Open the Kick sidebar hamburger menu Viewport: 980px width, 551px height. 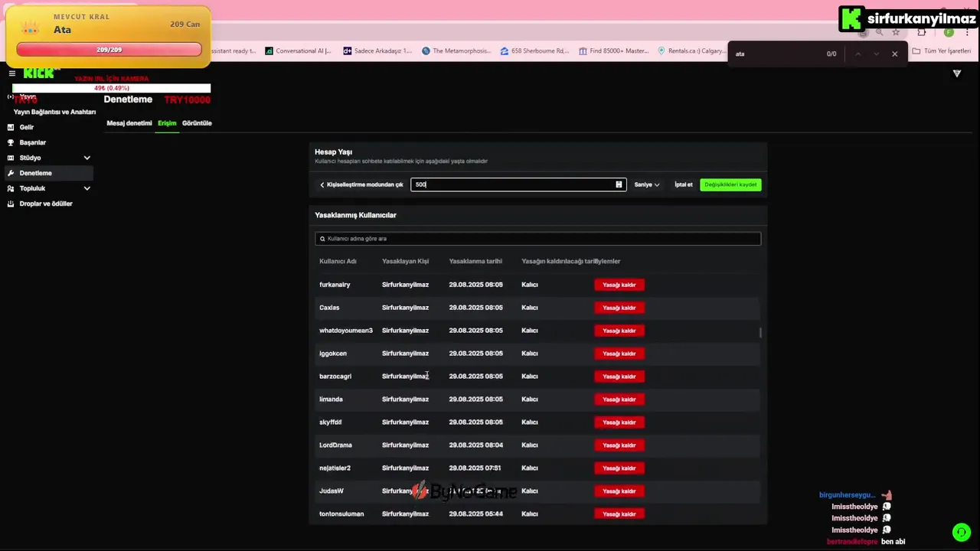pos(11,73)
